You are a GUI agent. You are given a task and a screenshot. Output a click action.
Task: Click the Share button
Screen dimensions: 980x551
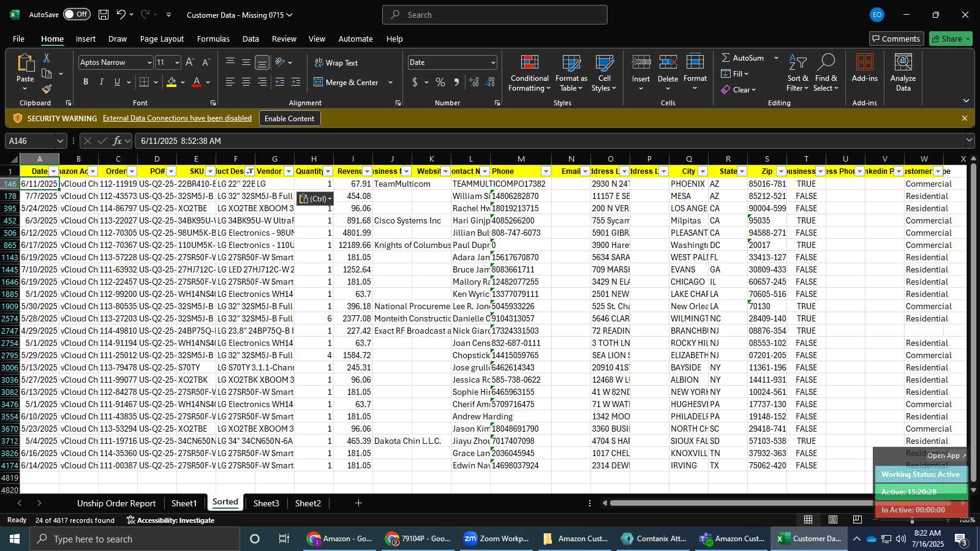(951, 39)
